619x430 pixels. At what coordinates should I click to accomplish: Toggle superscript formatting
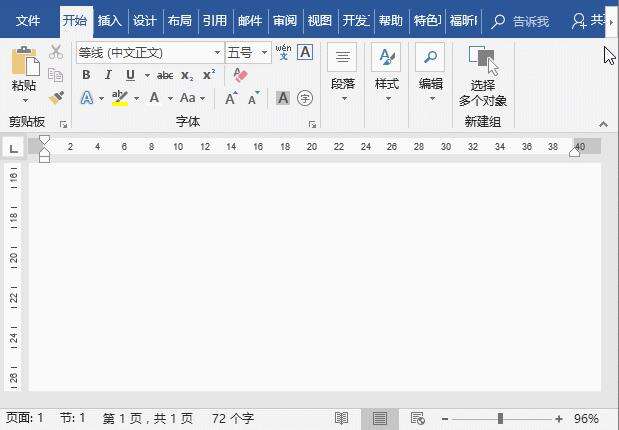pos(209,75)
